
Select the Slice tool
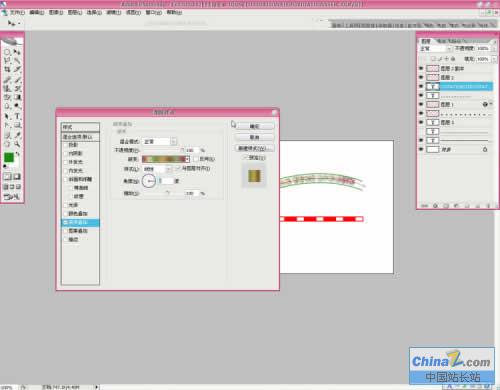click(x=17, y=70)
